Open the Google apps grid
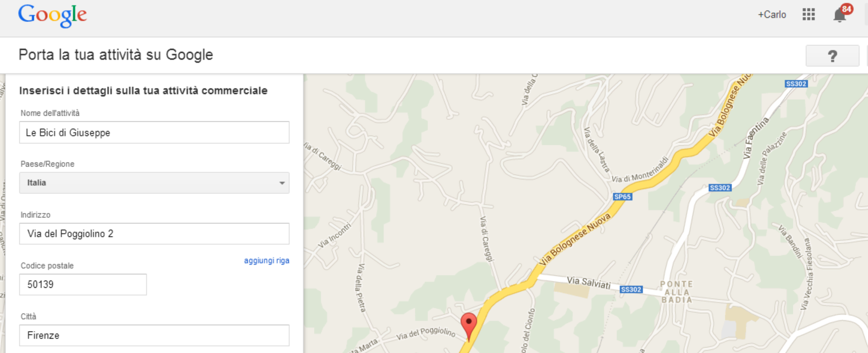 coord(809,14)
